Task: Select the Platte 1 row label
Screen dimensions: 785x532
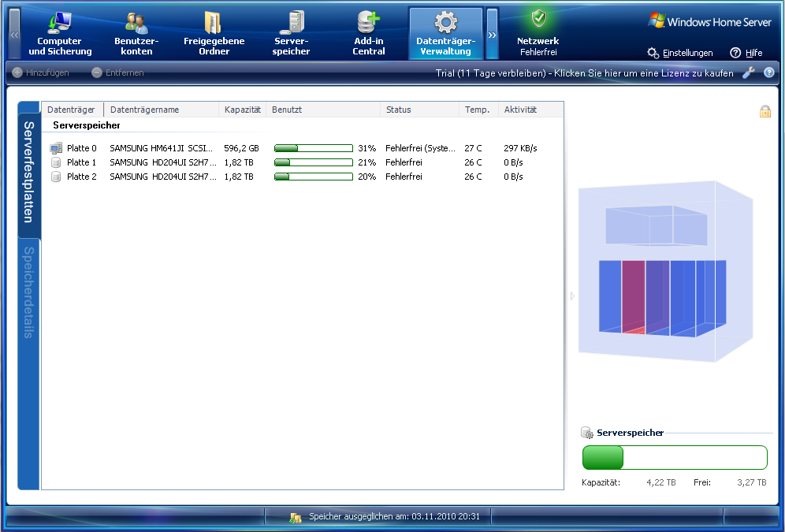Action: [82, 162]
